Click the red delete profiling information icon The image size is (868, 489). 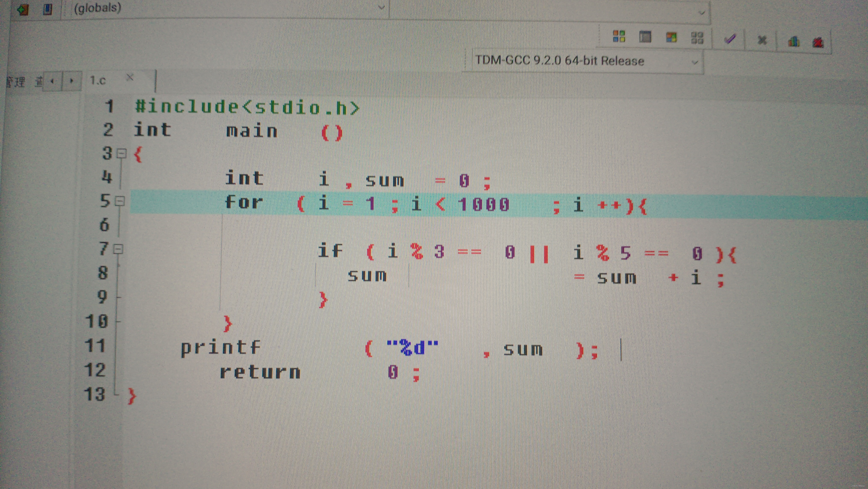click(x=818, y=43)
